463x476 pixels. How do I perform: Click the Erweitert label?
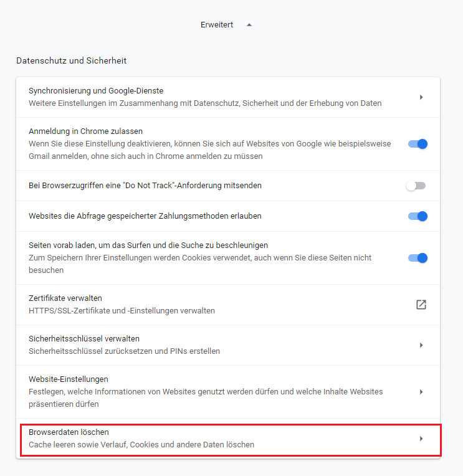(217, 24)
